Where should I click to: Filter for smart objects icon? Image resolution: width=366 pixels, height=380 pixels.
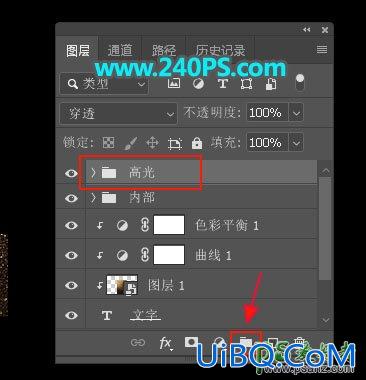coord(271,84)
